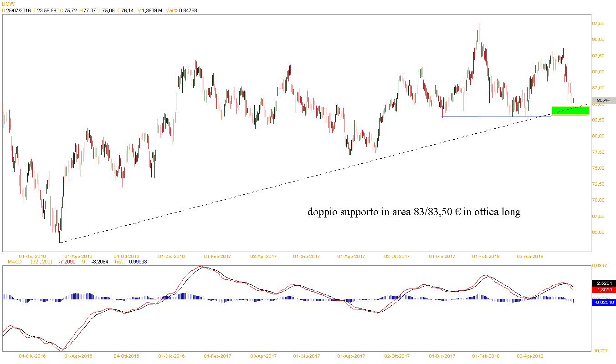This screenshot has width=616, height=364.
Task: Select the red signal value tag 1,8950
Action: (x=602, y=289)
